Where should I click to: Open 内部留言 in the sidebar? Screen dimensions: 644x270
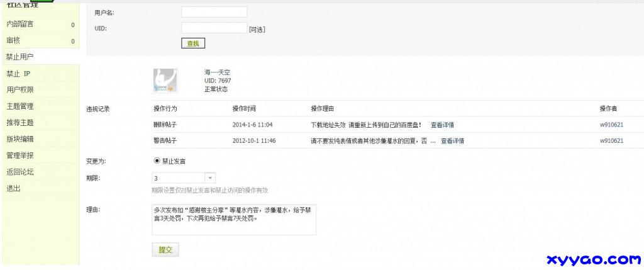(20, 25)
